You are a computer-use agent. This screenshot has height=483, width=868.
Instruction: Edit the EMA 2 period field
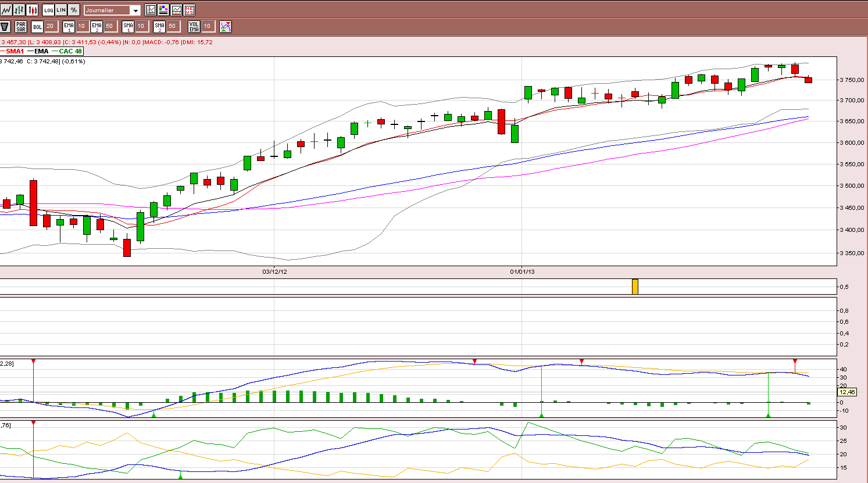click(x=110, y=26)
